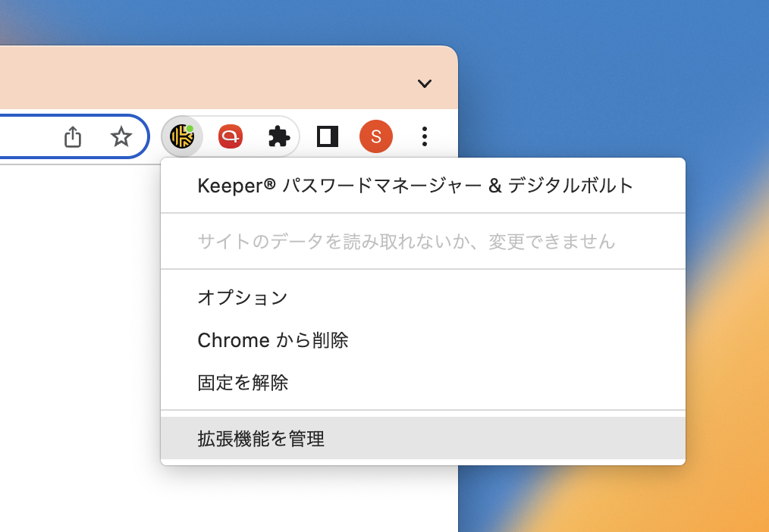Image resolution: width=769 pixels, height=532 pixels.
Task: Click the share icon in address bar
Action: pos(72,136)
